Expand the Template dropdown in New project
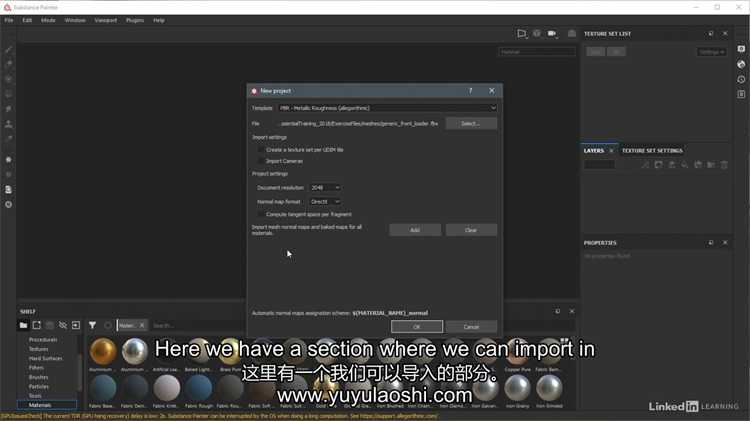 [387, 108]
